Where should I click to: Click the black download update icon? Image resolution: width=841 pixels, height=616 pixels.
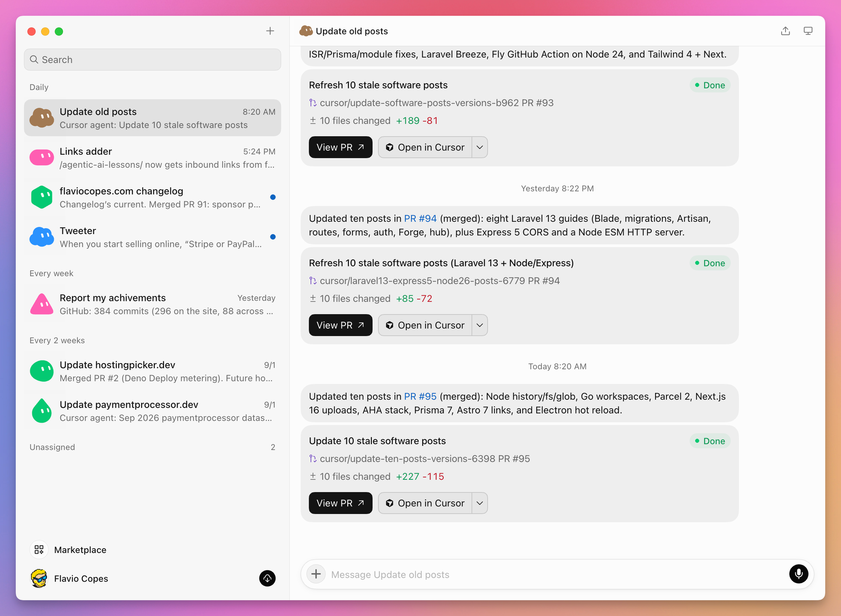pyautogui.click(x=267, y=579)
